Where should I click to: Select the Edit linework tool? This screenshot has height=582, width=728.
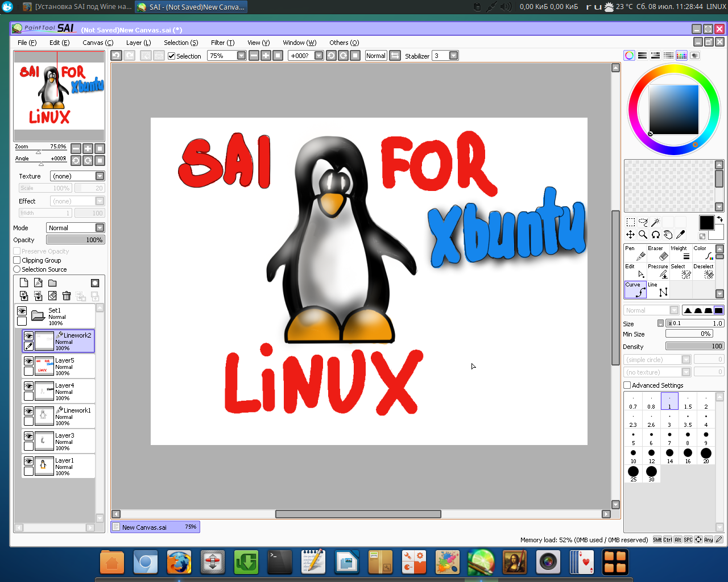pyautogui.click(x=635, y=271)
